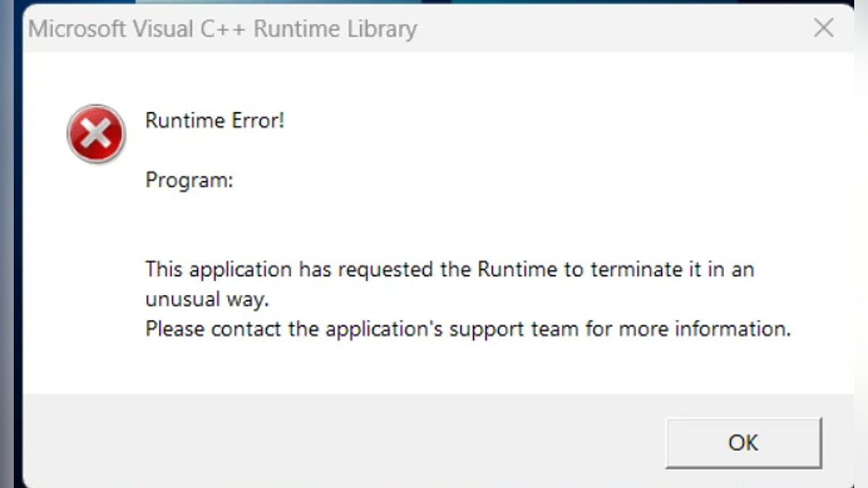Screen dimensions: 868x488
Task: Close the Runtime Library dialog
Action: tap(823, 28)
